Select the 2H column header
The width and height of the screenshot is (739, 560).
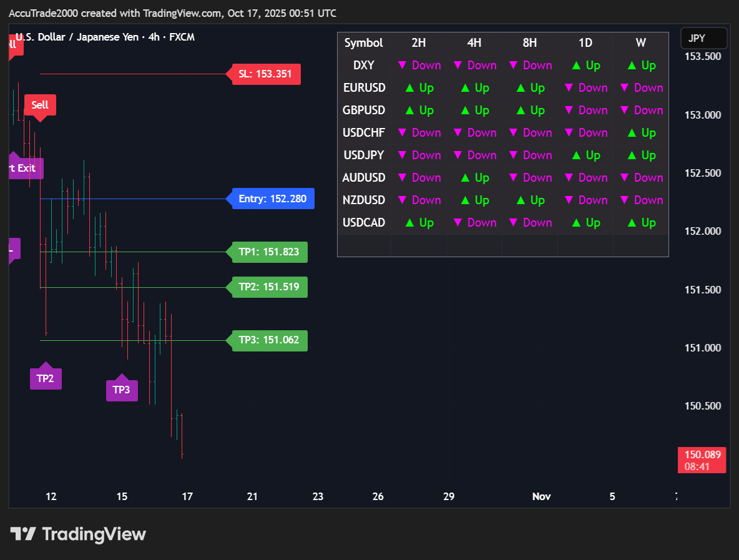[419, 43]
